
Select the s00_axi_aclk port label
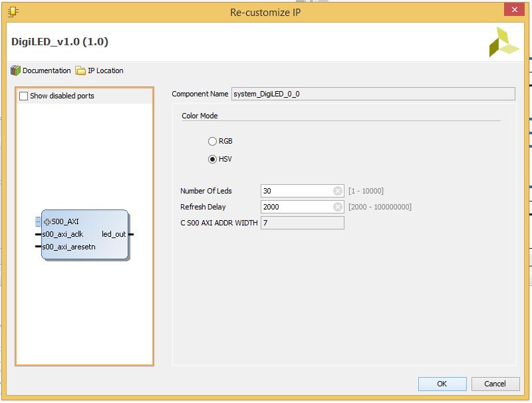pyautogui.click(x=63, y=234)
